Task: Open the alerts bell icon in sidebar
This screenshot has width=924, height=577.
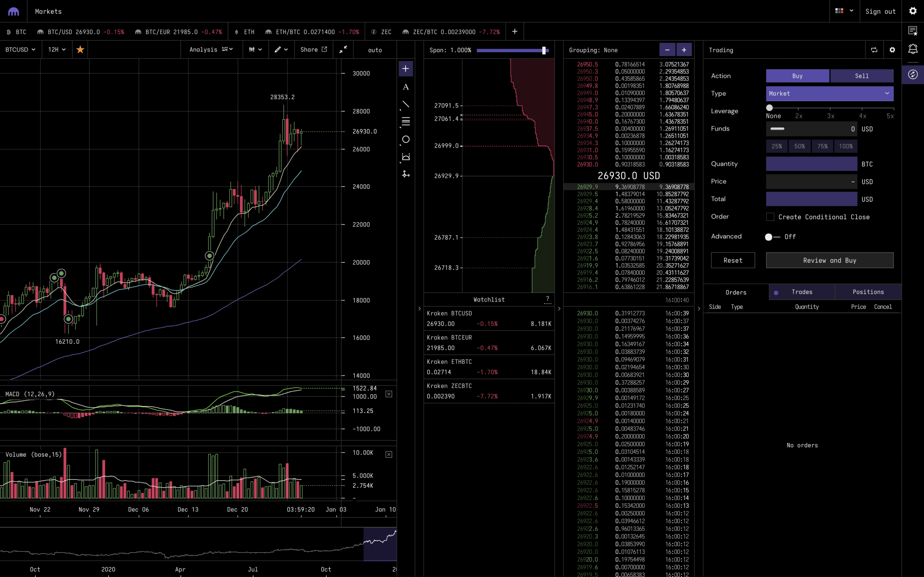Action: 912,49
